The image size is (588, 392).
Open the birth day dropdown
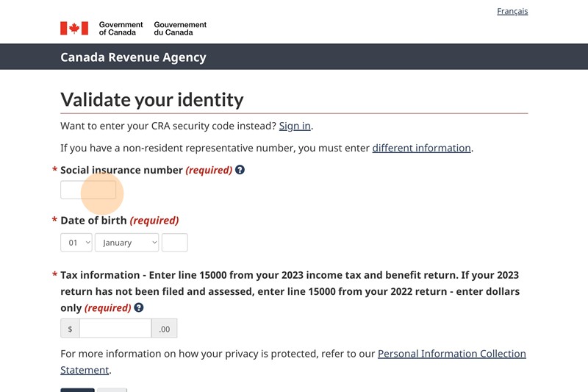[76, 243]
